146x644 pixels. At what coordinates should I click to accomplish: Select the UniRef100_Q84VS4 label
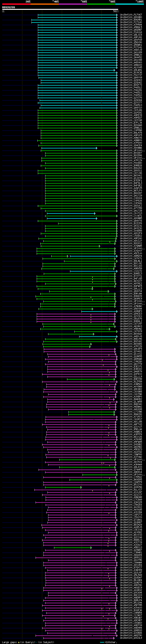pyautogui.click(x=131, y=291)
